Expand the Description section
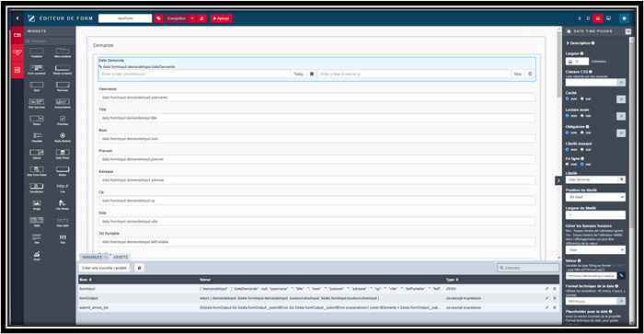 pyautogui.click(x=581, y=43)
